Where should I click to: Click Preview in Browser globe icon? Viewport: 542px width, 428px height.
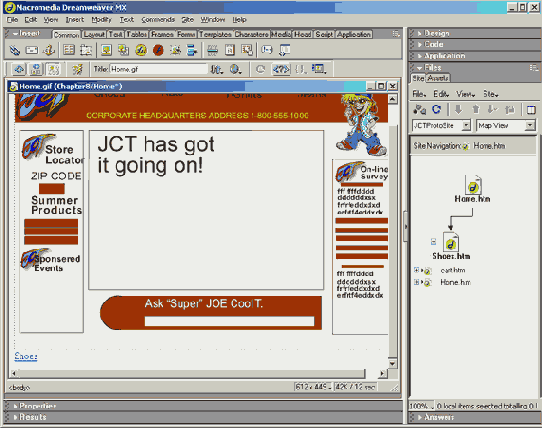pos(236,69)
